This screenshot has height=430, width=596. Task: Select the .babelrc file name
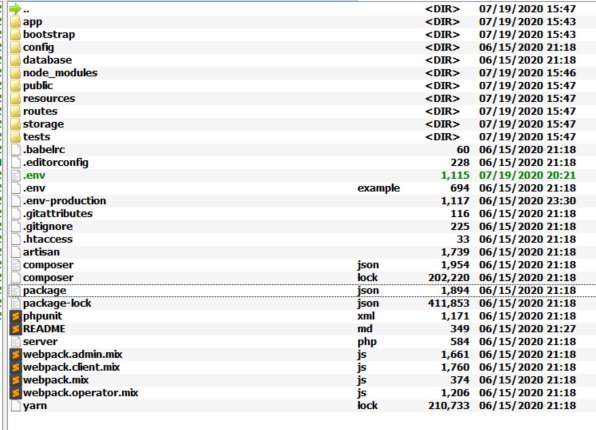(44, 150)
